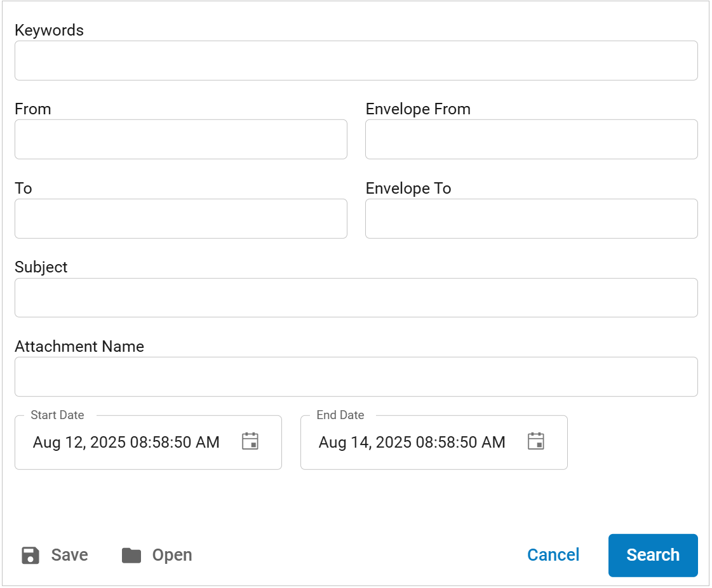Image resolution: width=712 pixels, height=588 pixels.
Task: Focus the Keywords input field
Action: click(356, 61)
